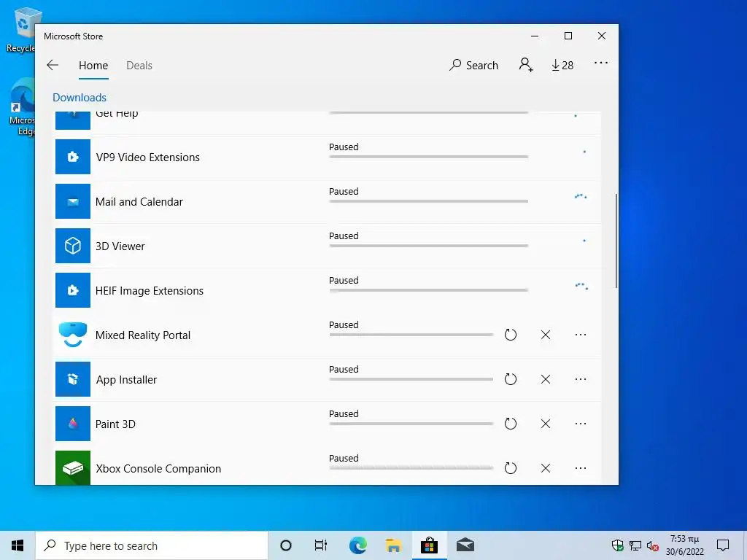Cancel Paint 3D download

tap(546, 424)
